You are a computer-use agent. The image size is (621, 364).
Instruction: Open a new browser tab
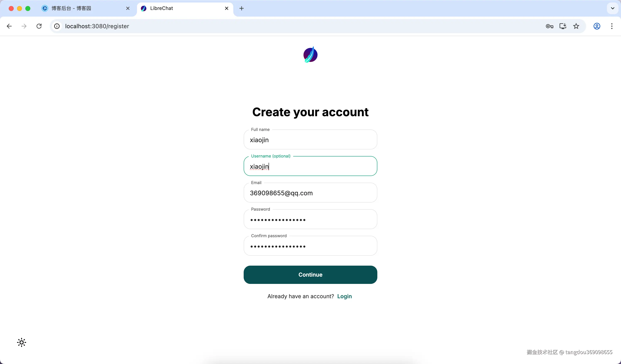point(242,8)
